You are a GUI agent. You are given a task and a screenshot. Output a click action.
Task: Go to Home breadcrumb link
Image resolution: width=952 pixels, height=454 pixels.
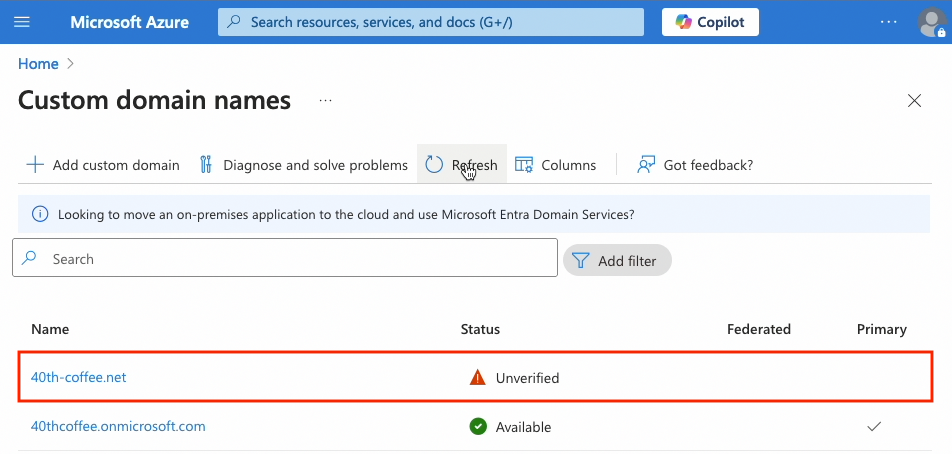point(38,64)
